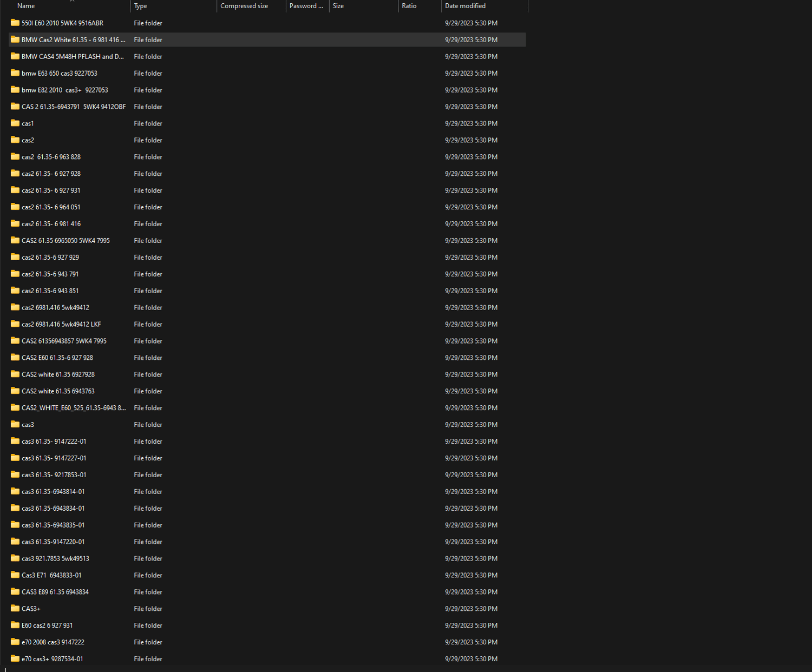Click folder icon of cas2 61.35- 6 927 928

(x=15, y=174)
